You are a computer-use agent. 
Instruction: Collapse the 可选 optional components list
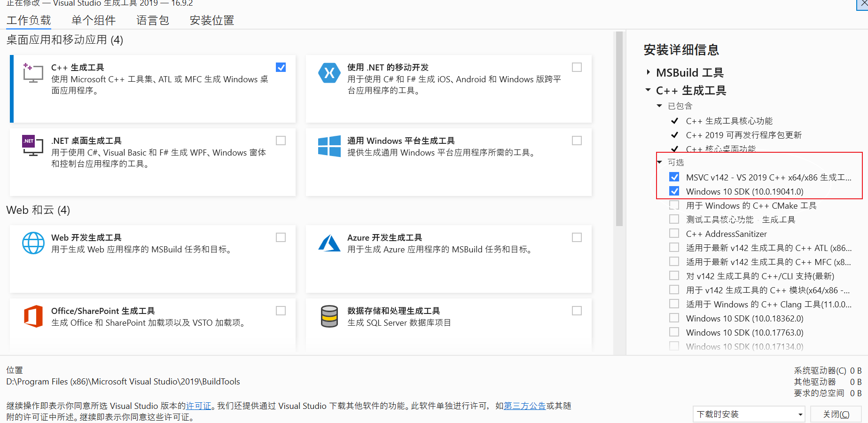coord(659,162)
